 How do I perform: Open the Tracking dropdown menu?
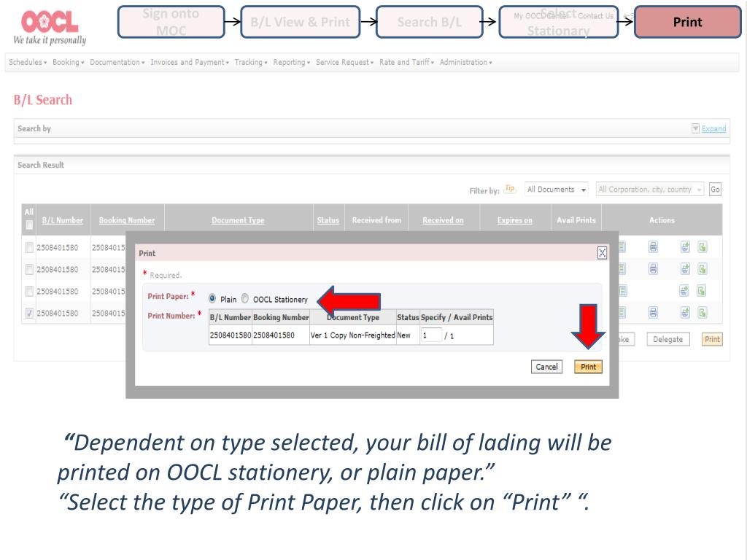tap(251, 62)
